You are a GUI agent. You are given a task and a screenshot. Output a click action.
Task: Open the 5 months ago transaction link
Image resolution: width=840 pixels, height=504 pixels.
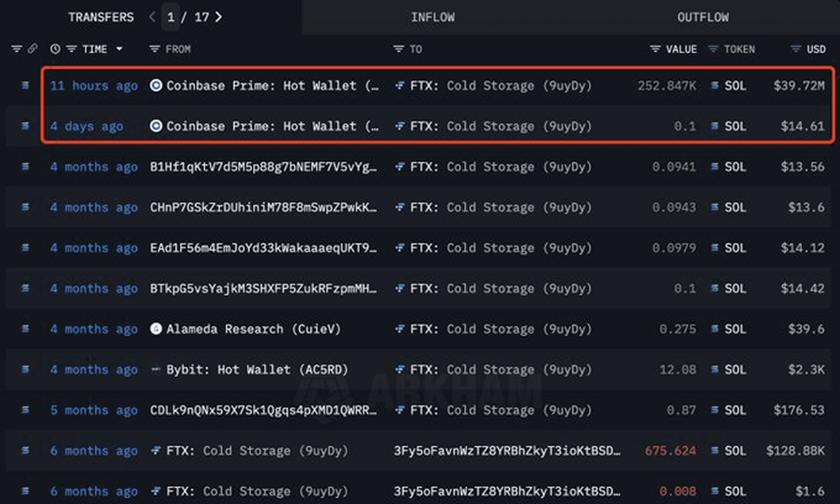(x=94, y=410)
